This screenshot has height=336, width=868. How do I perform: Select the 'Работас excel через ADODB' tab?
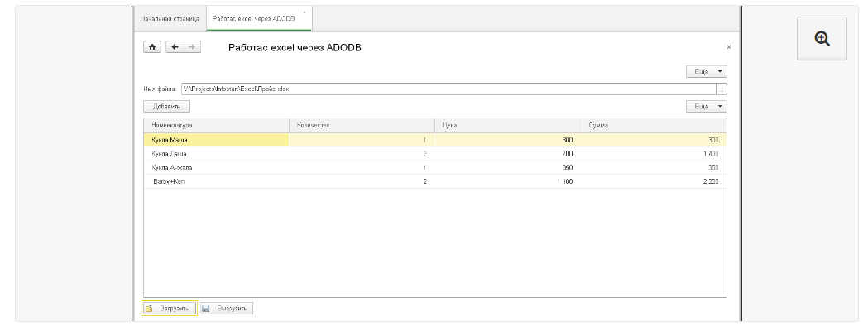click(x=253, y=17)
